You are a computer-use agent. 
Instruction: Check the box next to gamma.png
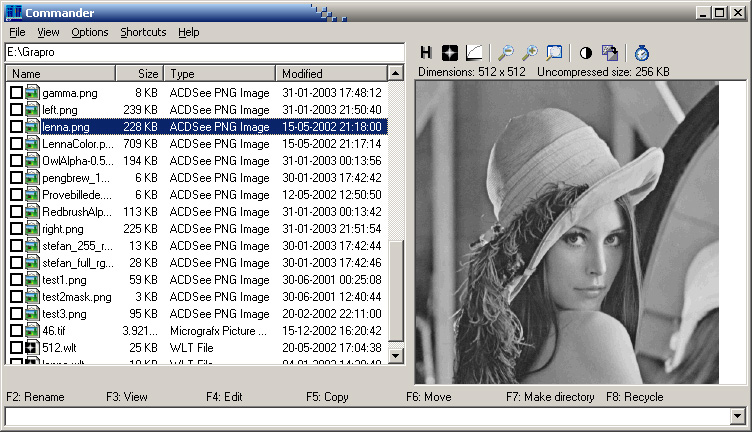tap(16, 92)
